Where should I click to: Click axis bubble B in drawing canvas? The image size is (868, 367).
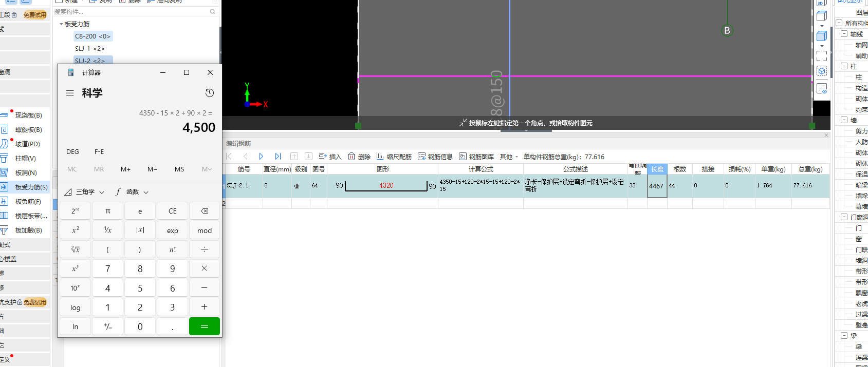coord(727,31)
